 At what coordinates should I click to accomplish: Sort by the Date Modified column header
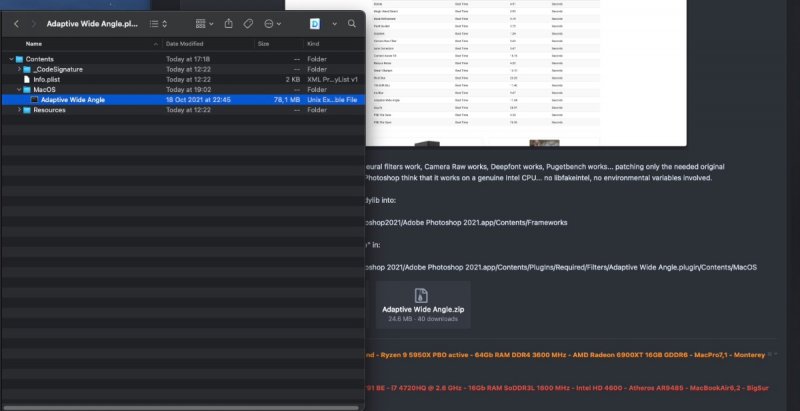point(186,44)
